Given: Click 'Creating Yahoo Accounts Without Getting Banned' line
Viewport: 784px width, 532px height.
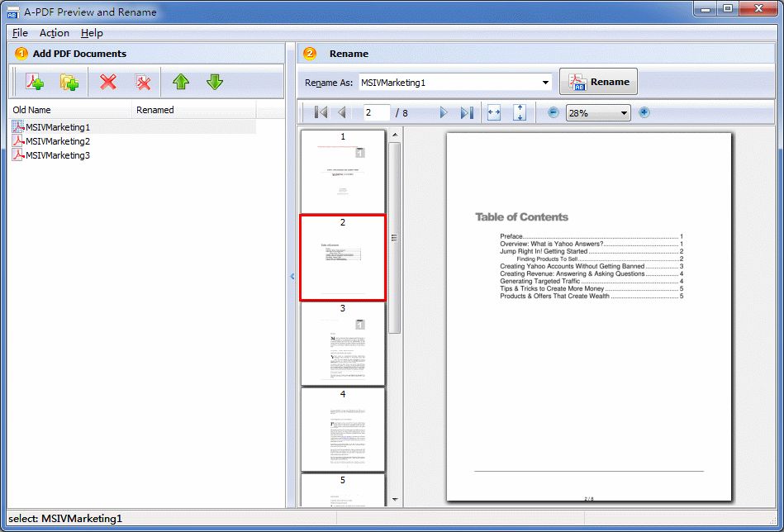Looking at the screenshot, I should [592, 267].
